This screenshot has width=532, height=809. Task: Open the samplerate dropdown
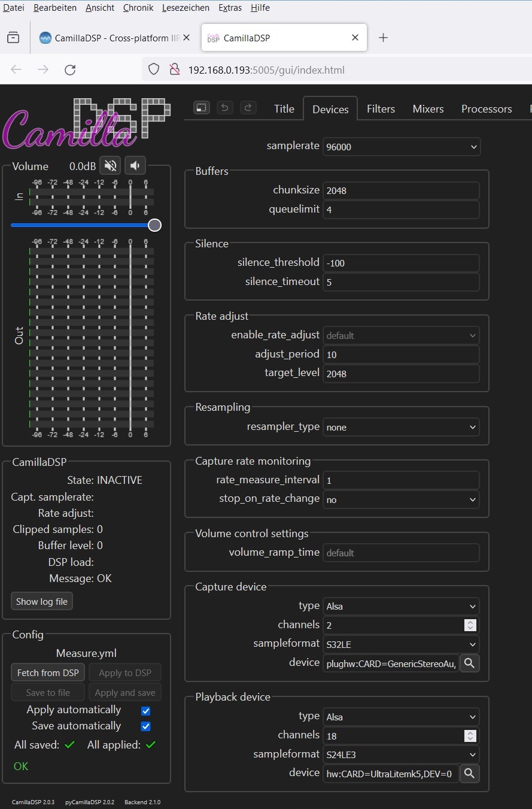tap(402, 147)
